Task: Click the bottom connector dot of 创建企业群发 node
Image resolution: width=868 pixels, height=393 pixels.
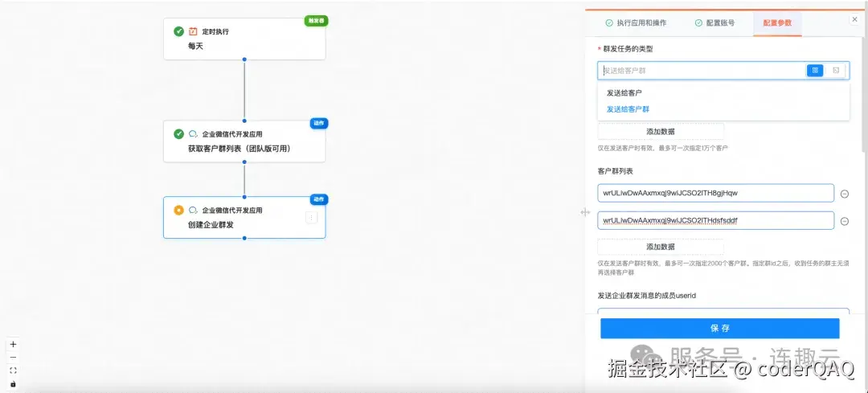Action: (x=244, y=238)
